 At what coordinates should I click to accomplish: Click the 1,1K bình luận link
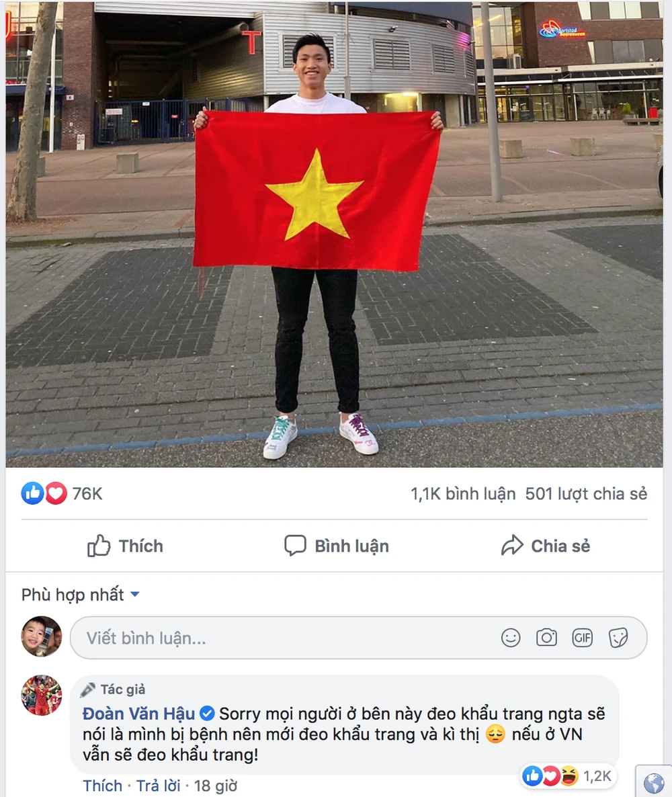click(x=463, y=493)
